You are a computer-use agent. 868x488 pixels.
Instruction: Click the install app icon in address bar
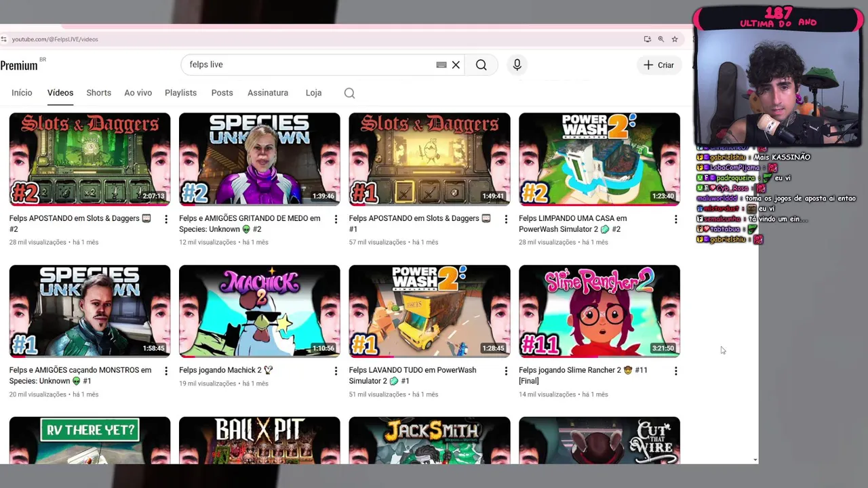click(x=648, y=39)
